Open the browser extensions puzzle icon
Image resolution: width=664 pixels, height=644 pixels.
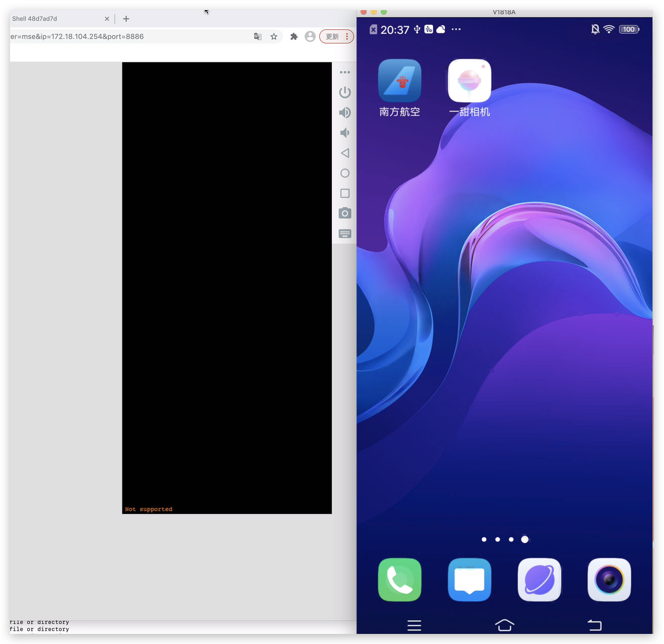(294, 36)
